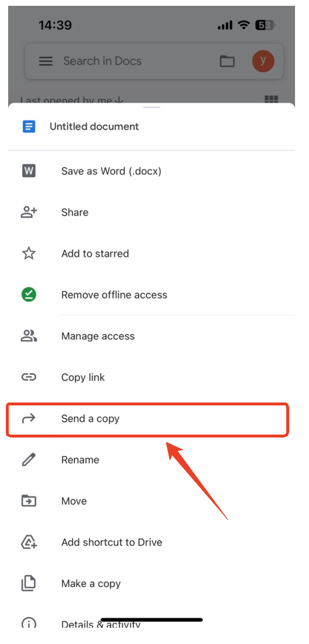The height and width of the screenshot is (644, 309).
Task: Tap the chain link icon
Action: pos(29,377)
